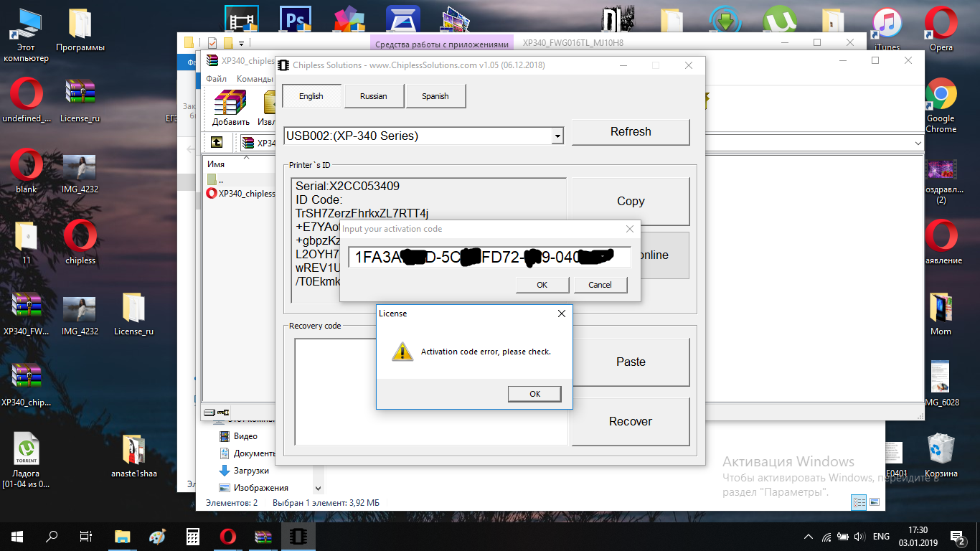Click the Recover button
980x551 pixels.
pyautogui.click(x=631, y=421)
